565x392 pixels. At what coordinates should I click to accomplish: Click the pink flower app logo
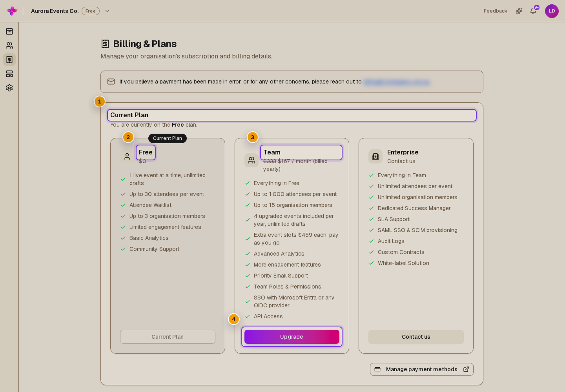(12, 11)
